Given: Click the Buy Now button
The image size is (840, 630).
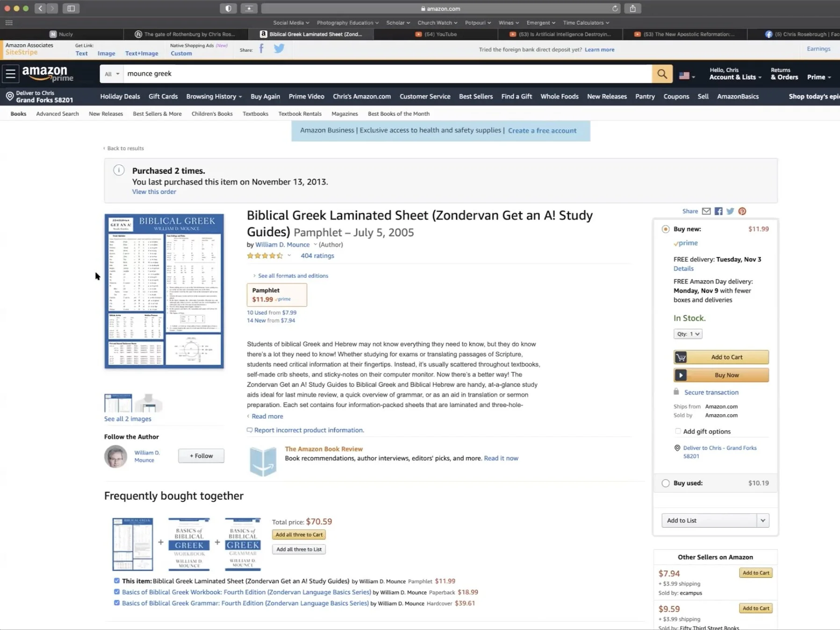Looking at the screenshot, I should pos(721,375).
